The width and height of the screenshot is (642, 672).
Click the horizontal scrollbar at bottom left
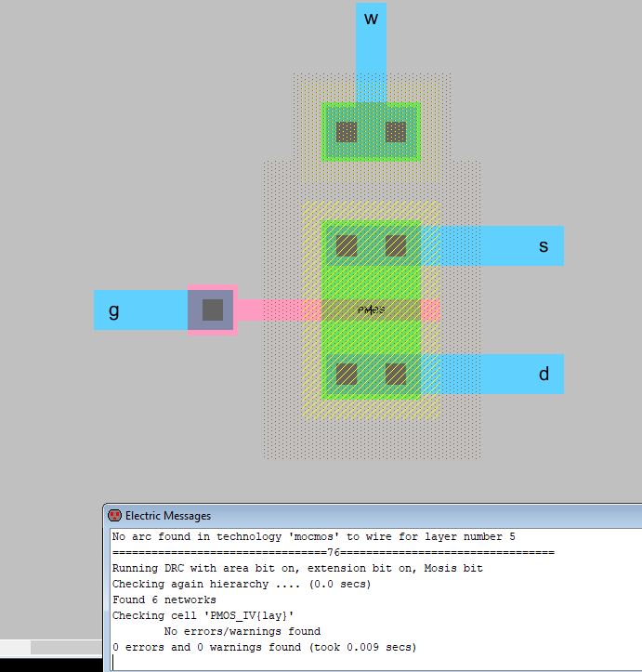[x=51, y=647]
